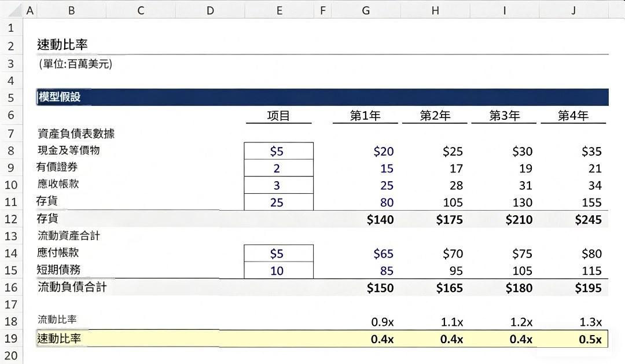Click the 速動比率 label in row 19
The image size is (625, 364).
point(59,339)
